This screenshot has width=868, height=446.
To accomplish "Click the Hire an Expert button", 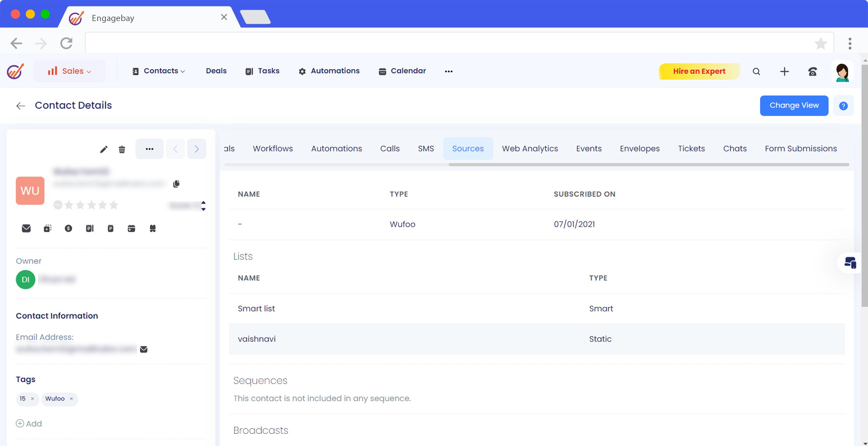I will [x=699, y=71].
